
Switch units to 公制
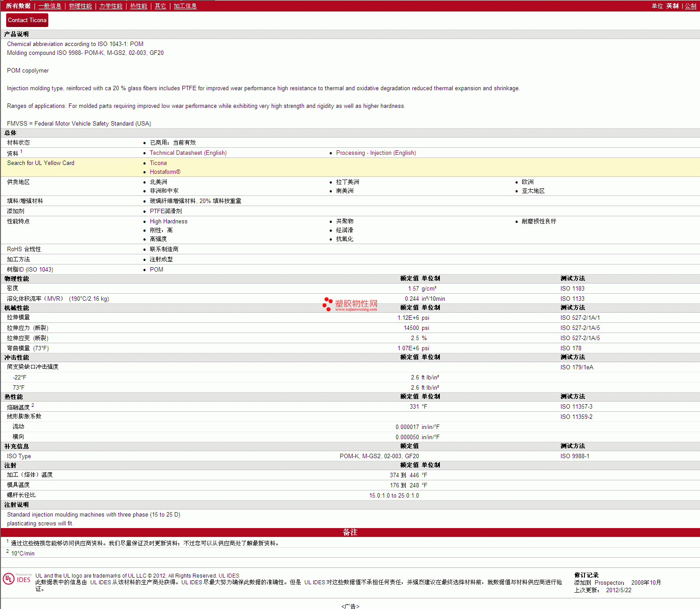coord(690,6)
